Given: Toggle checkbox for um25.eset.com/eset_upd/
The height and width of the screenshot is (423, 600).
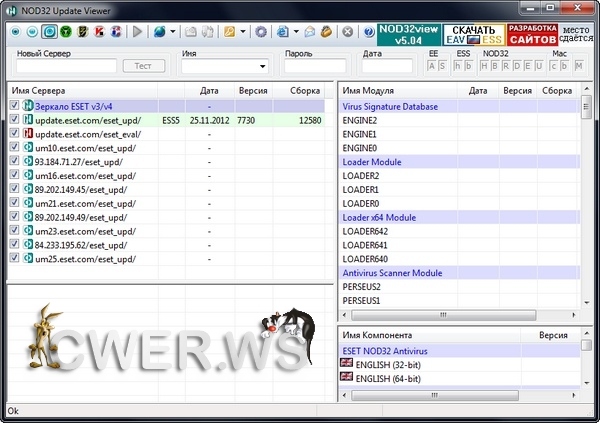Looking at the screenshot, I should tap(14, 259).
